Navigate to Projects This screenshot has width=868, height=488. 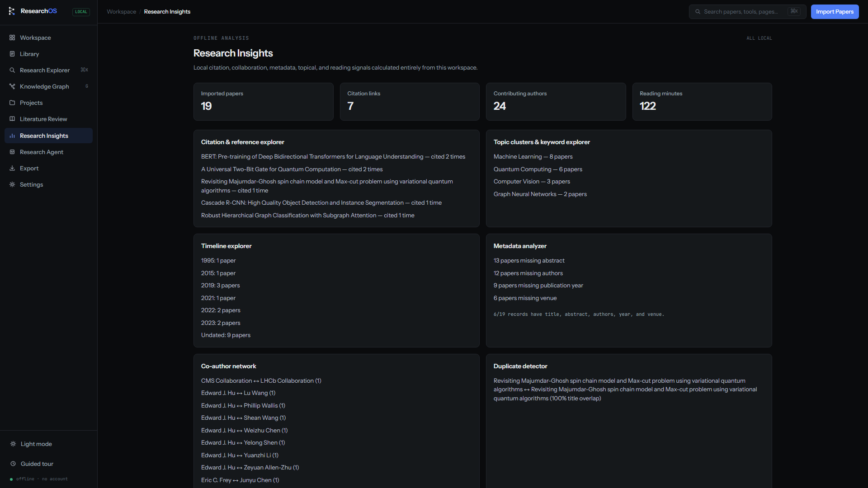click(48, 103)
